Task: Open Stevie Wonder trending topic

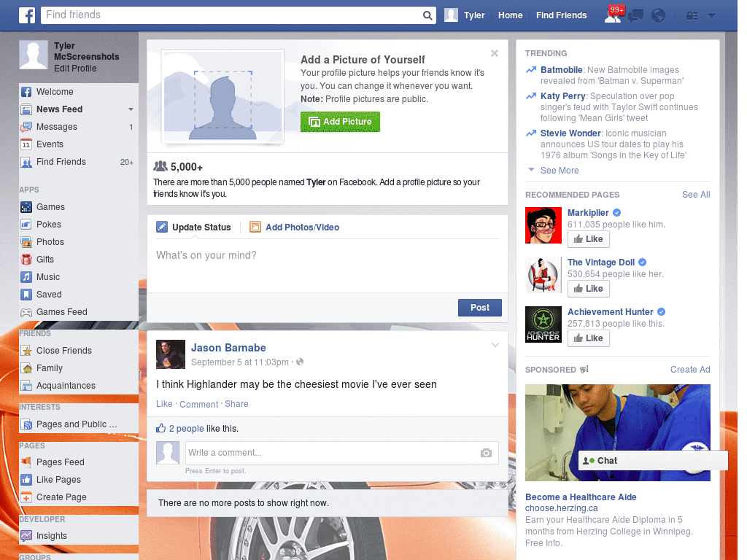Action: click(x=570, y=133)
